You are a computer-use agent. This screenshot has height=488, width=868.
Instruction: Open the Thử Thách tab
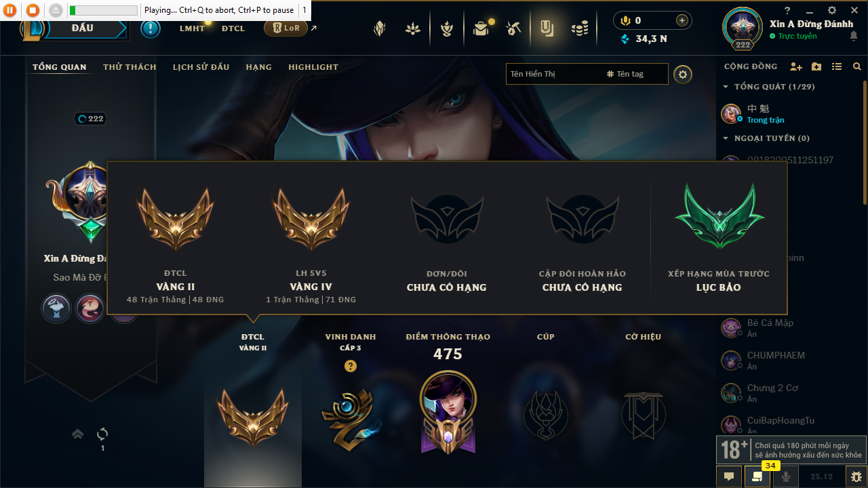(130, 67)
